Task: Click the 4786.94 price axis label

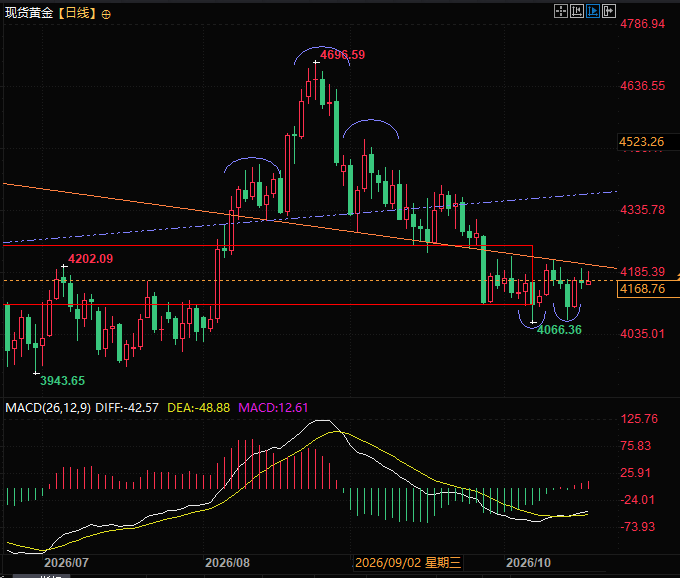Action: (642, 24)
